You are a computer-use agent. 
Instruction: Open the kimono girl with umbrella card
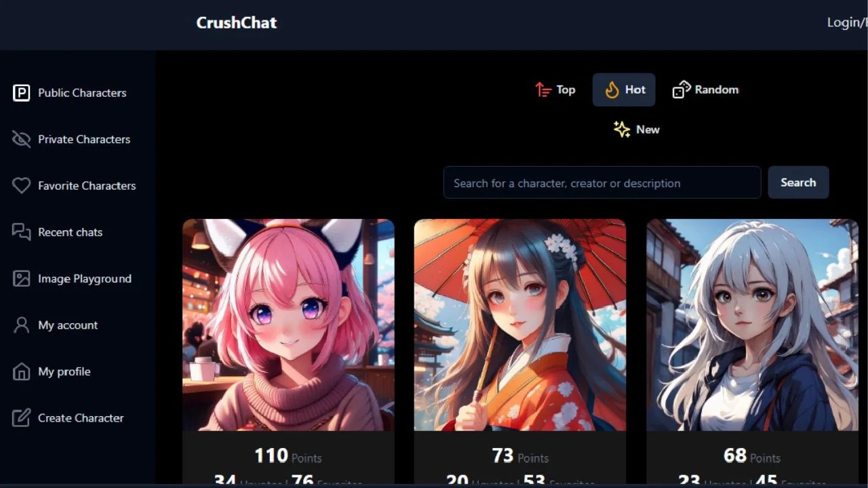(x=520, y=325)
